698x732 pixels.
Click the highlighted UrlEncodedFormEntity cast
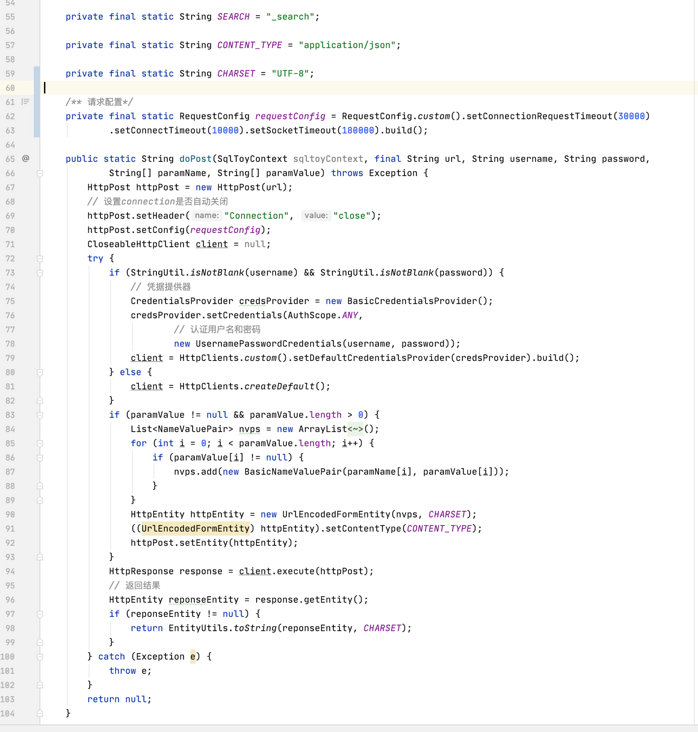click(x=195, y=529)
